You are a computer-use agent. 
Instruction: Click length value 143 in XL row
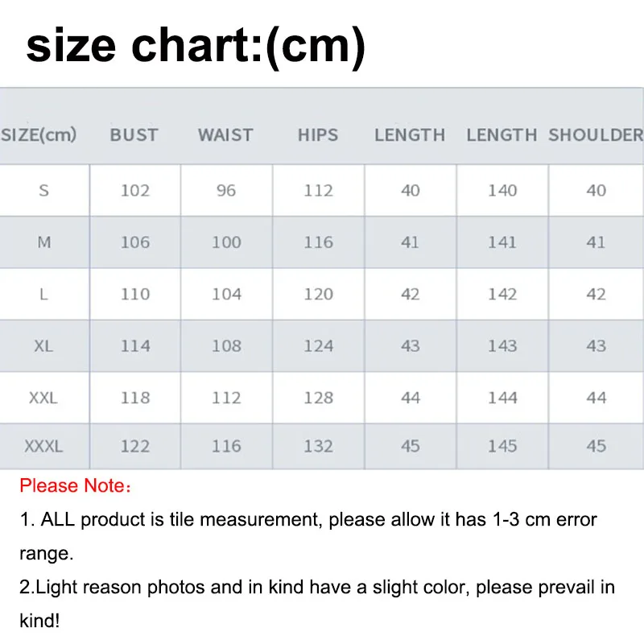point(502,346)
